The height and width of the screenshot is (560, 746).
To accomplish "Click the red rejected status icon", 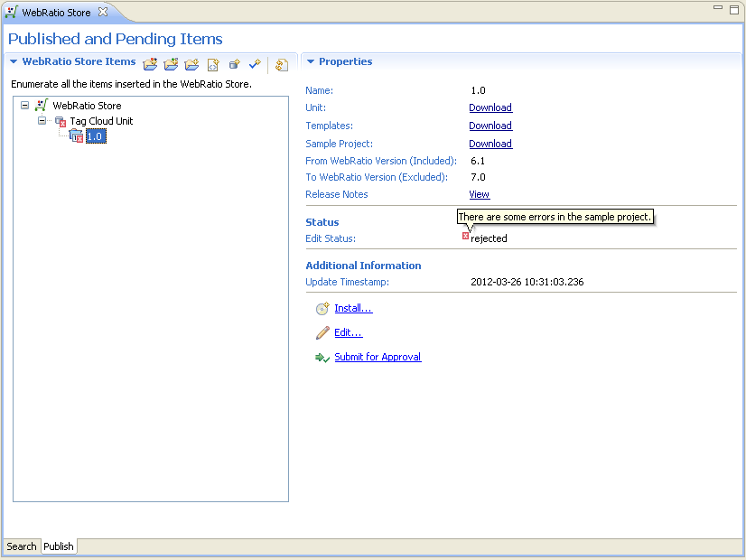I will pyautogui.click(x=465, y=236).
